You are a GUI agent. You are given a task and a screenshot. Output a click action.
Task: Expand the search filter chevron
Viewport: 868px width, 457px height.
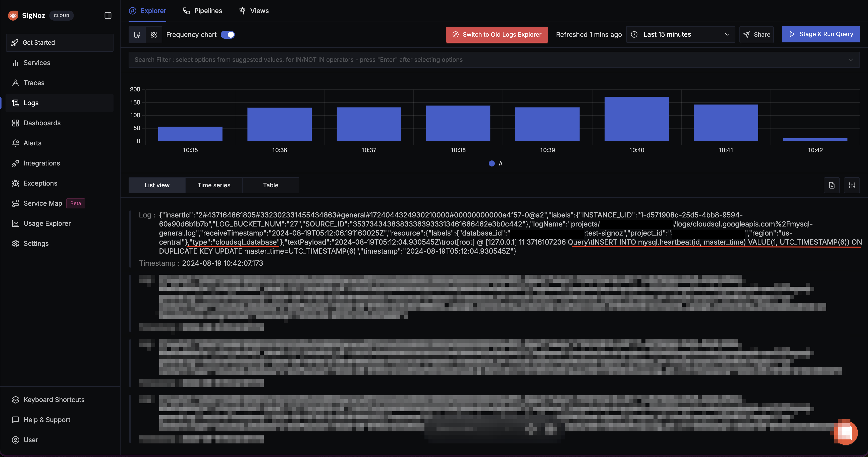tap(851, 60)
